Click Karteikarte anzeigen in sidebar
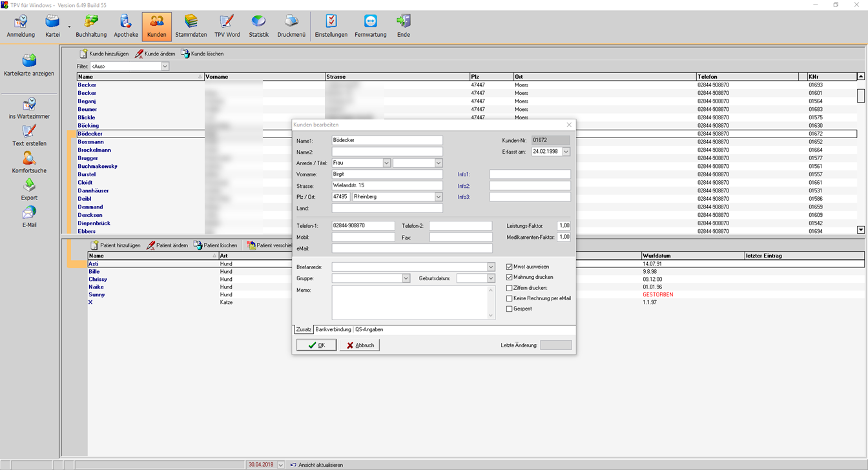 pyautogui.click(x=29, y=65)
